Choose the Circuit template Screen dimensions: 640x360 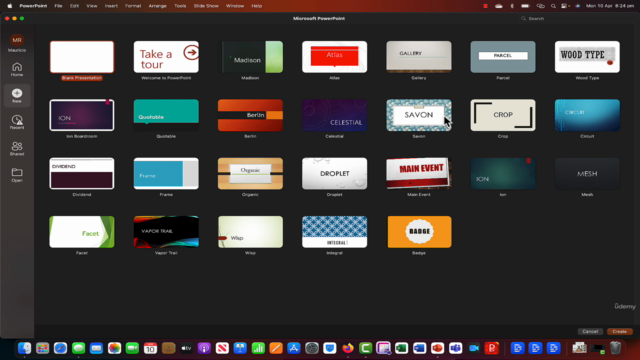(x=587, y=115)
